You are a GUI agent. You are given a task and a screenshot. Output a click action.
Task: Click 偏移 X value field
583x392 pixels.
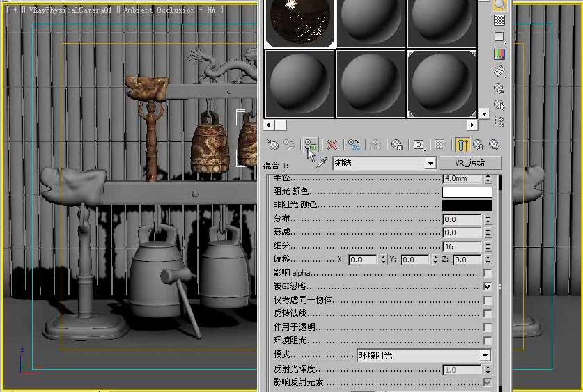click(363, 260)
